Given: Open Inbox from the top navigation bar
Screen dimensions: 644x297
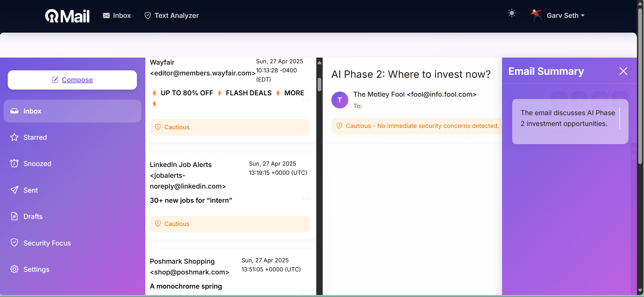Looking at the screenshot, I should [117, 15].
